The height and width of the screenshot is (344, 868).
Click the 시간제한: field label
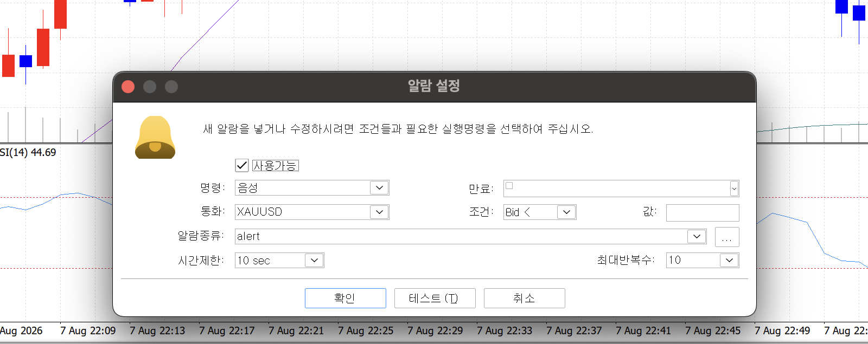(201, 261)
